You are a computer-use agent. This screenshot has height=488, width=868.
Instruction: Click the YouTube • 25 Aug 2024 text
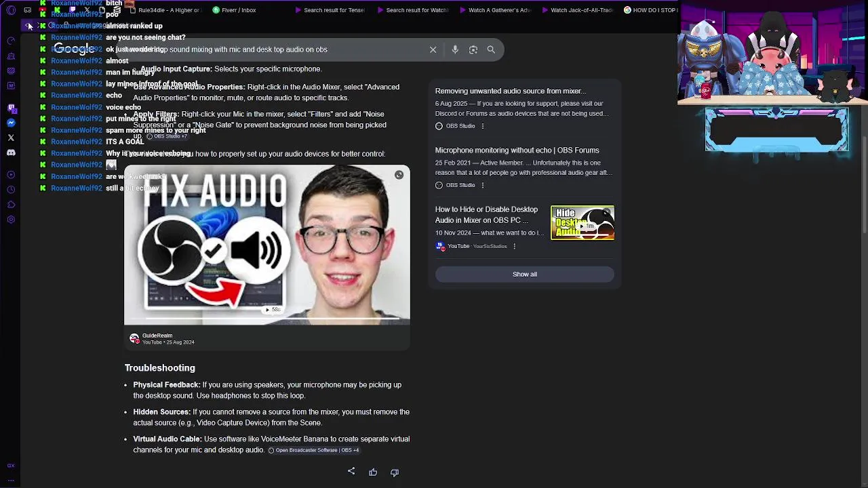click(168, 342)
